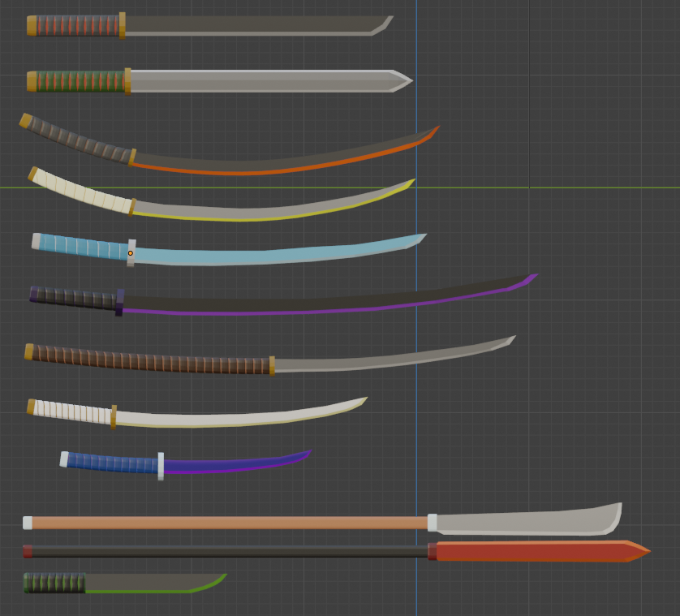Click the light gray blade with pointed tip
Image resolution: width=680 pixels, height=616 pixels.
(260, 81)
